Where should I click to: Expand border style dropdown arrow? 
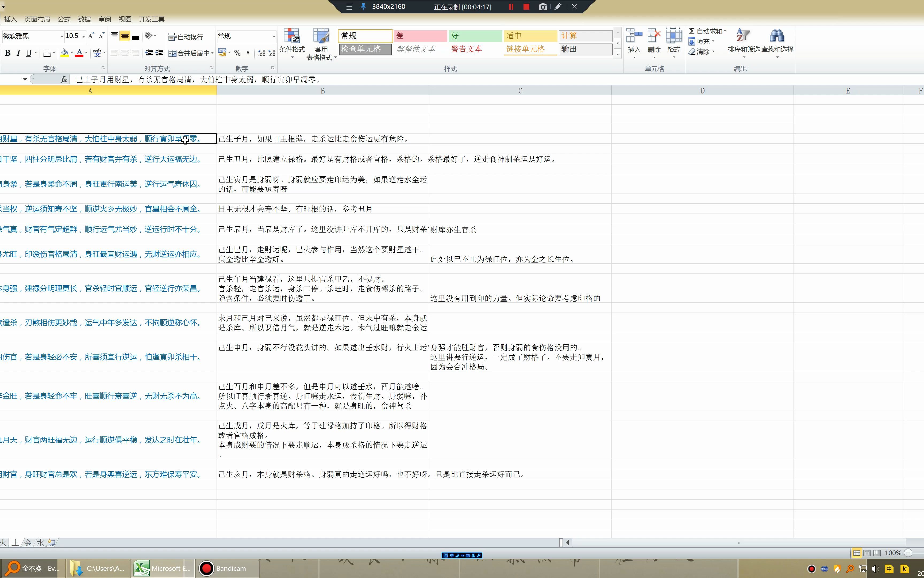point(54,53)
